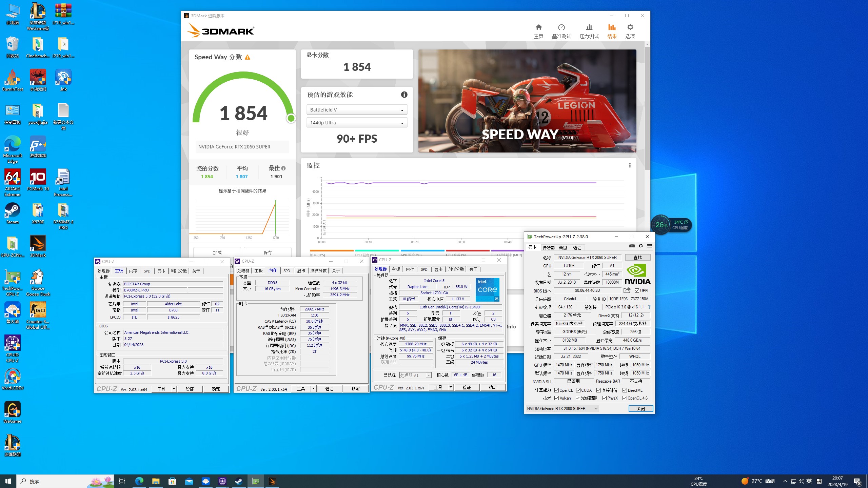This screenshot has height=488, width=868.
Task: Toggle the CUDA checkbox in GPU-Z
Action: pyautogui.click(x=578, y=390)
